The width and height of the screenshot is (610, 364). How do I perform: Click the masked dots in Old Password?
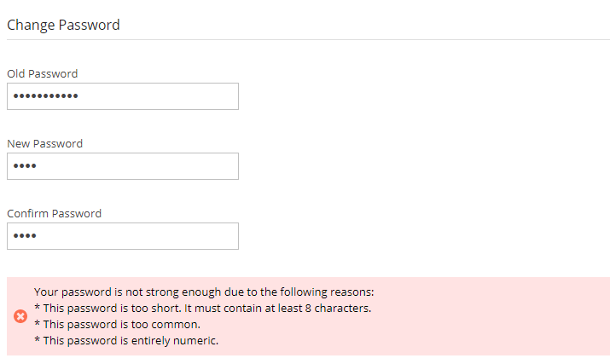click(45, 96)
